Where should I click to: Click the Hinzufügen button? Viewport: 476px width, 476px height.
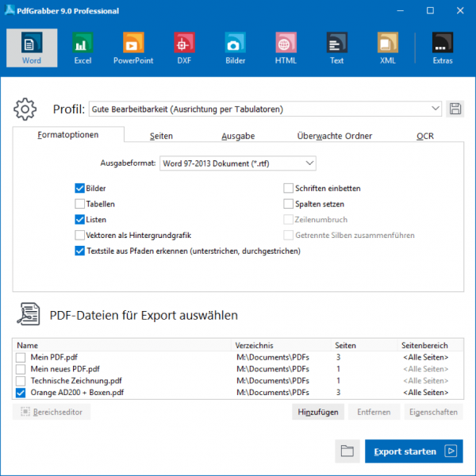[318, 412]
